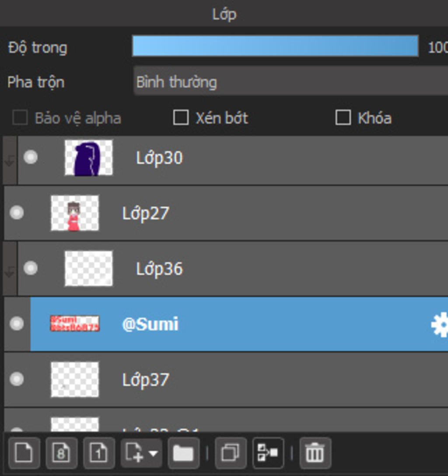
Task: Open the add special layer dropdown
Action: point(141,453)
